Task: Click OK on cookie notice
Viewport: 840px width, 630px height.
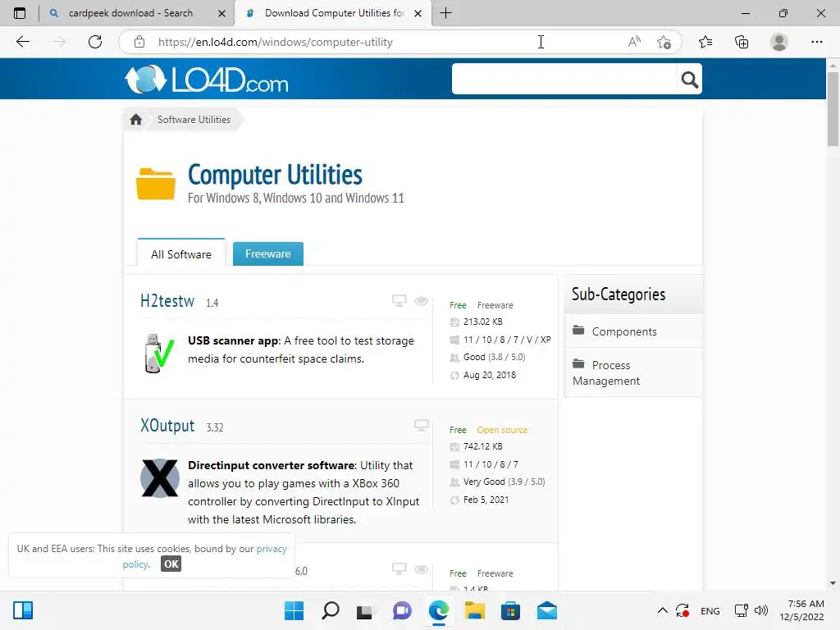Action: (x=171, y=564)
